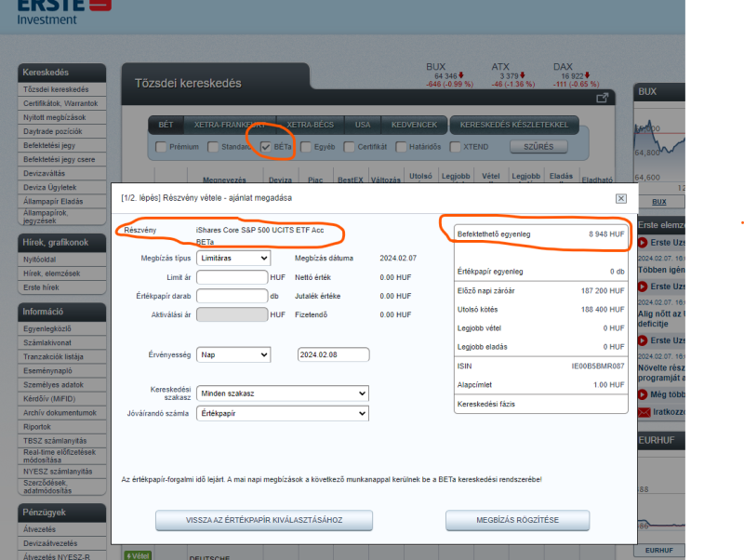Open Nyitóoldal in the sidebar
Viewport: 744px width, 560px height.
coord(61,260)
